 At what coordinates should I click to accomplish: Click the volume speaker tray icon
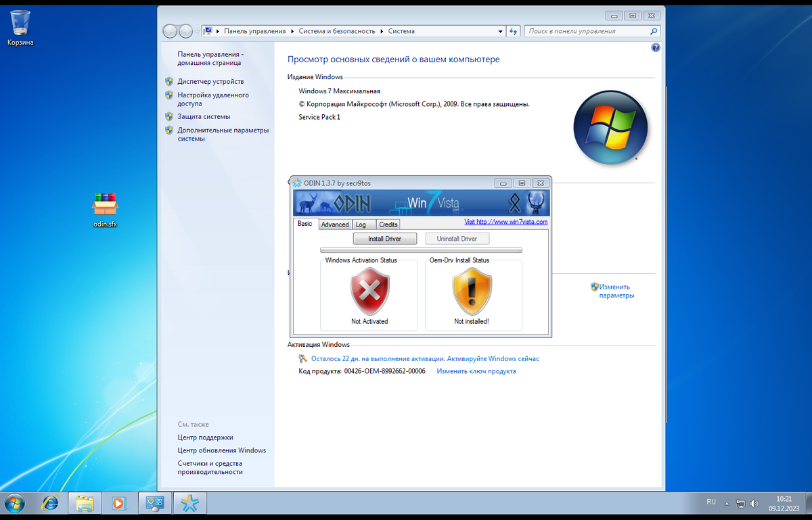[754, 504]
